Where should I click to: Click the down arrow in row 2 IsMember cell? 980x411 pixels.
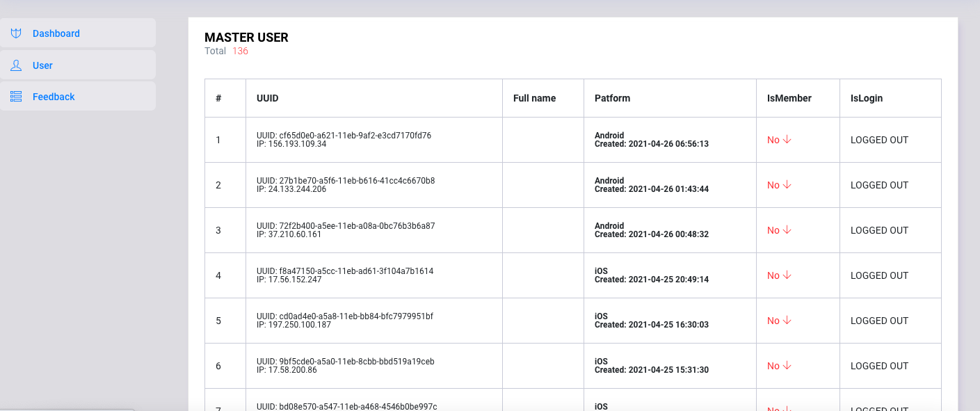point(787,185)
